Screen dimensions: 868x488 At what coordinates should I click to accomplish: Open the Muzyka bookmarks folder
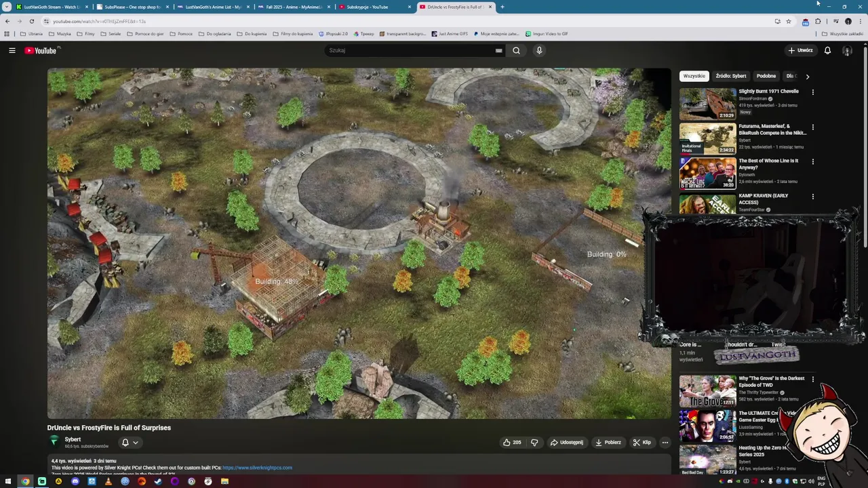tap(60, 34)
